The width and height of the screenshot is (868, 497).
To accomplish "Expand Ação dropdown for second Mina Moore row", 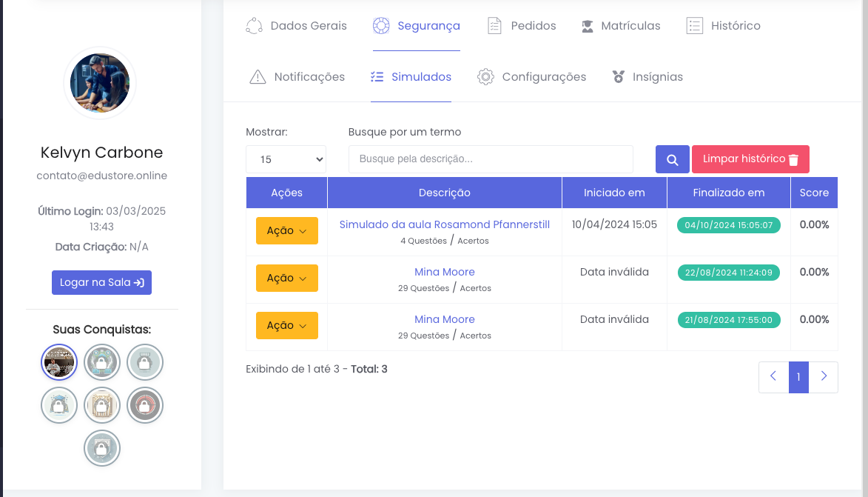I will [x=286, y=325].
